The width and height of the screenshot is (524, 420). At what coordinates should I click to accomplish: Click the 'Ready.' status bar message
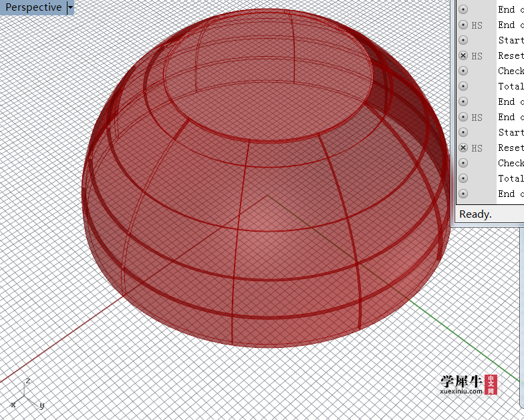pyautogui.click(x=475, y=214)
